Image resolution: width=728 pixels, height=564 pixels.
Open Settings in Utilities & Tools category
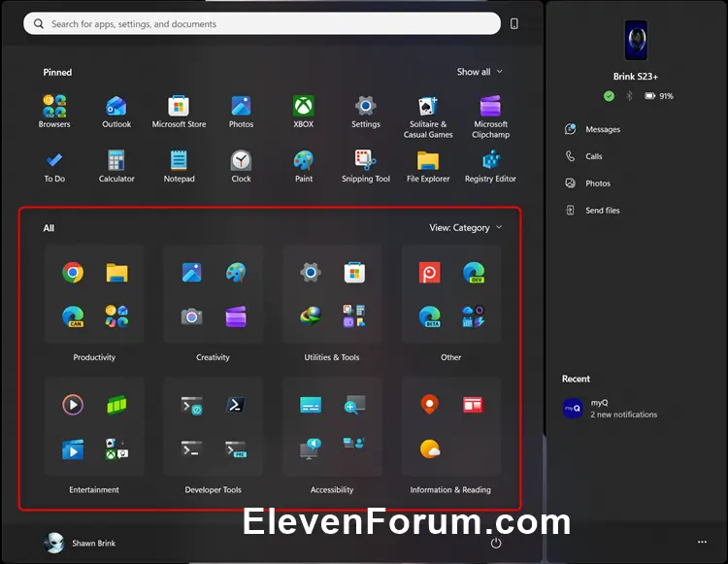coord(311,273)
